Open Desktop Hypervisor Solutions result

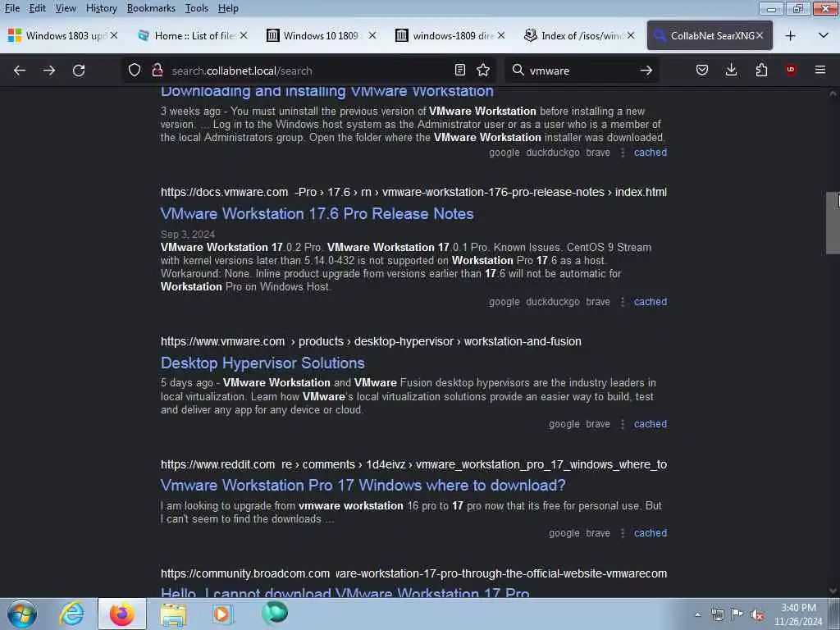[x=262, y=363]
